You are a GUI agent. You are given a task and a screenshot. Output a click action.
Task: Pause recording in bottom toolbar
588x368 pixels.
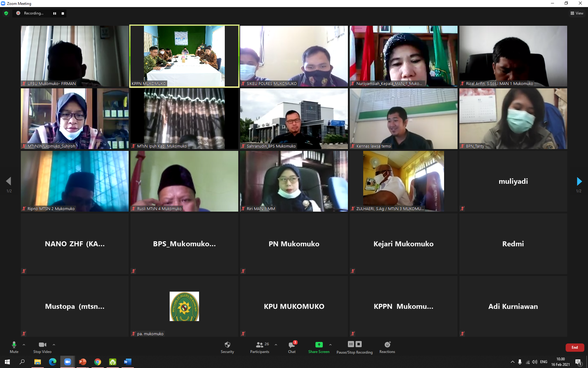click(351, 344)
